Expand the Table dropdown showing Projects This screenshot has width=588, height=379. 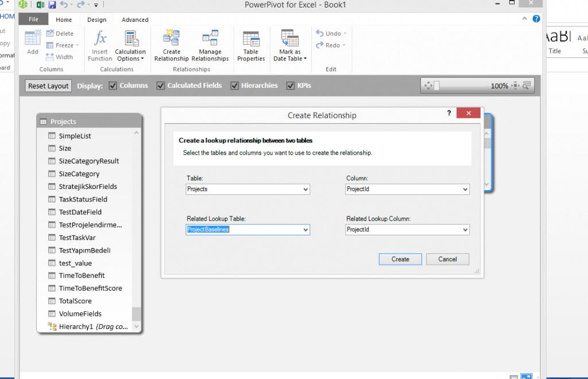tap(305, 189)
